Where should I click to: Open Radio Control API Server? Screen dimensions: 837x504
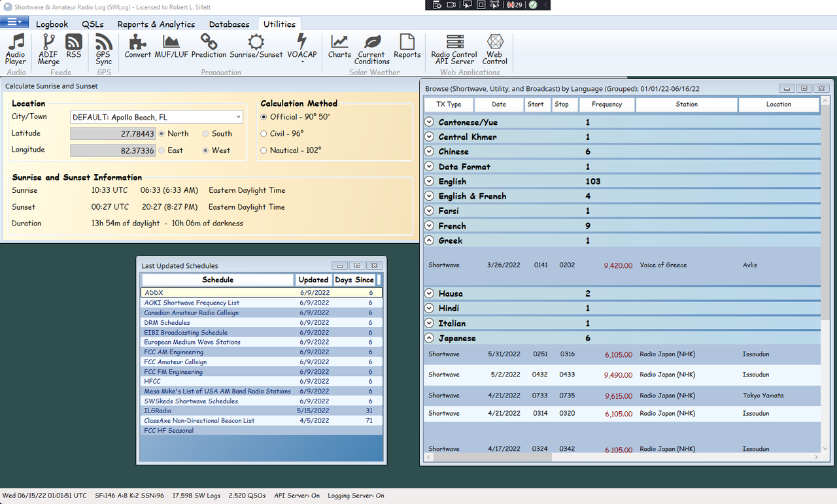[x=454, y=50]
